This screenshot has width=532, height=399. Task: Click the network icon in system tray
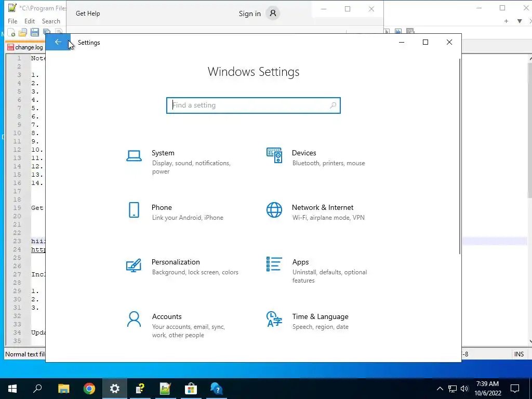click(453, 389)
